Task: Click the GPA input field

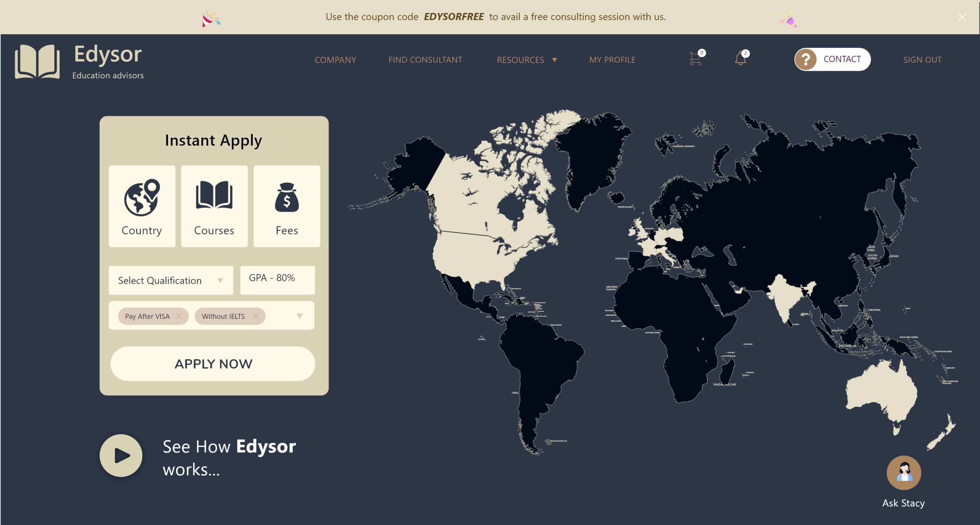Action: coord(277,279)
